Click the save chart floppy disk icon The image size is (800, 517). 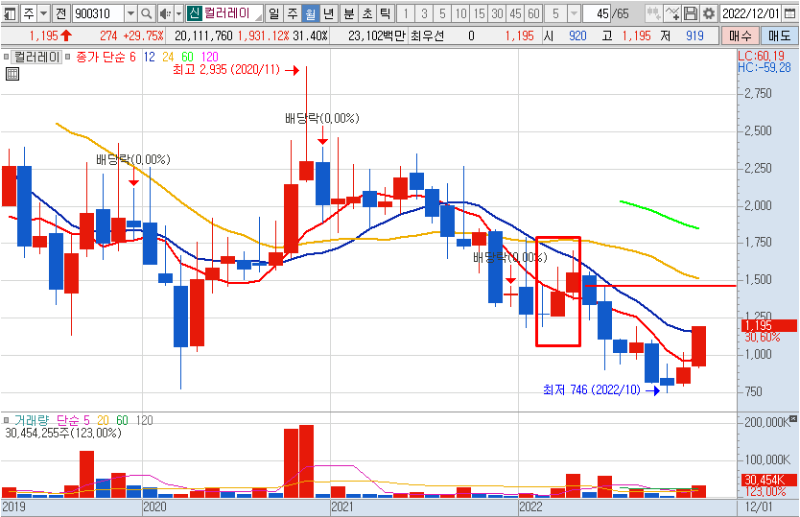coord(690,13)
